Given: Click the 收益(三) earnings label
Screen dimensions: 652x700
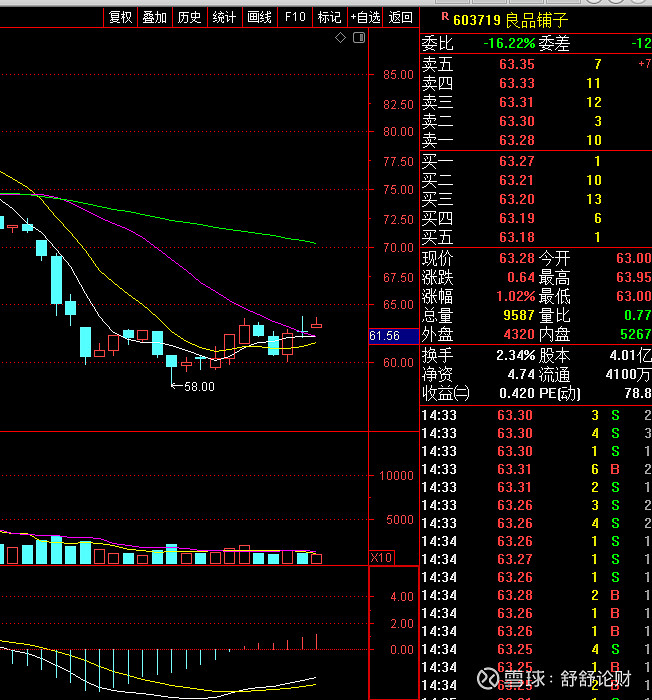Looking at the screenshot, I should 445,392.
